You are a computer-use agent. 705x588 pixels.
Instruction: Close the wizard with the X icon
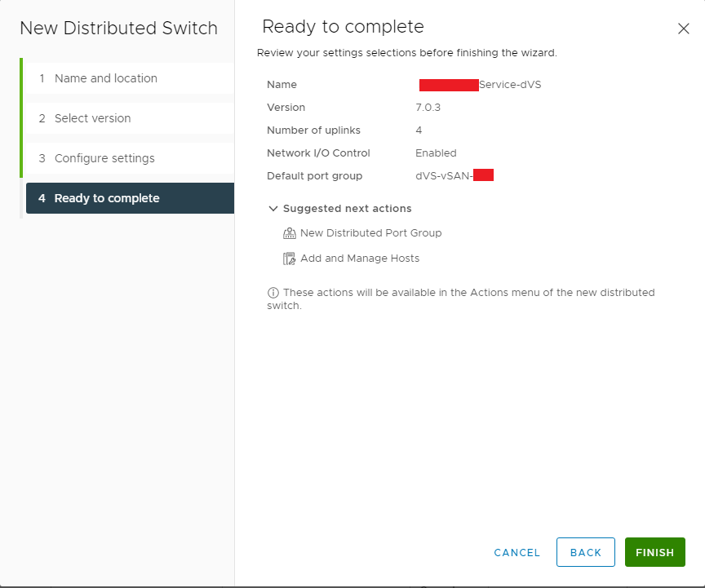[684, 29]
